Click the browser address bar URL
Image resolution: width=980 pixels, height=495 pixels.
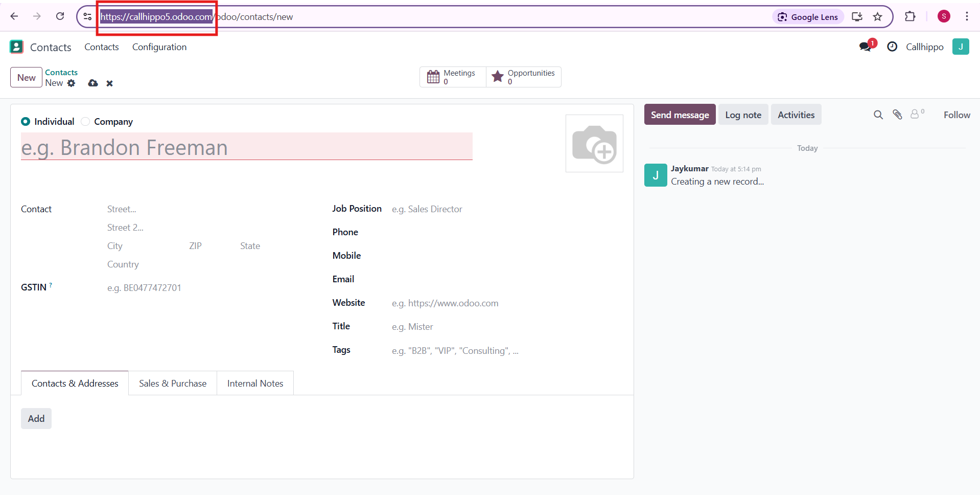[197, 17]
